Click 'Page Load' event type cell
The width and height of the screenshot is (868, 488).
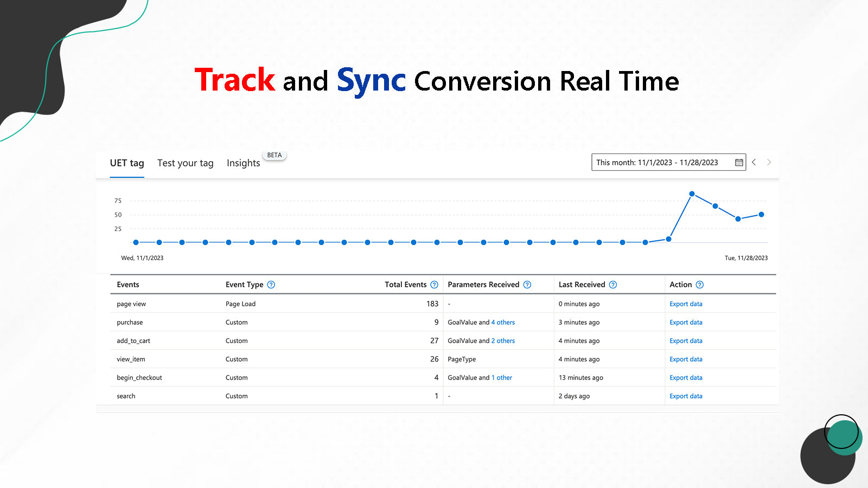click(x=240, y=304)
